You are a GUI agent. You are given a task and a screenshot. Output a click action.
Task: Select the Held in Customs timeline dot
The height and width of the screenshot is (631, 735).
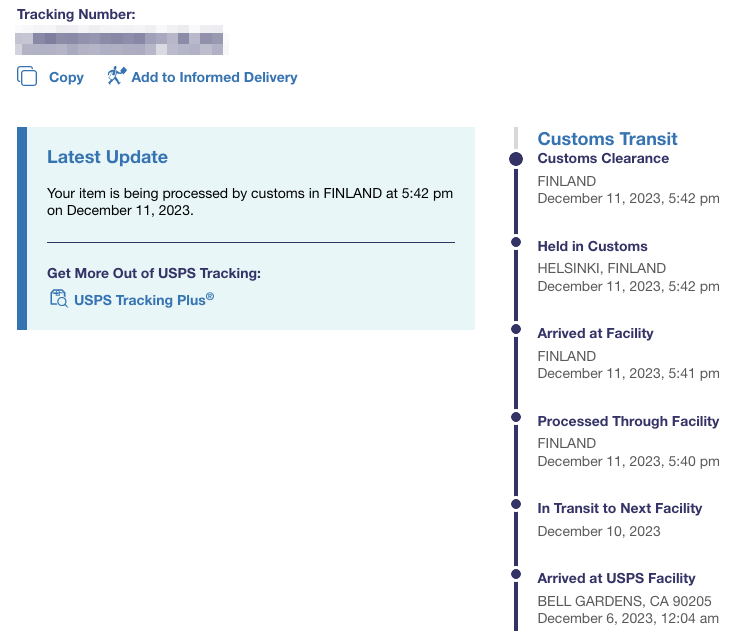point(516,242)
